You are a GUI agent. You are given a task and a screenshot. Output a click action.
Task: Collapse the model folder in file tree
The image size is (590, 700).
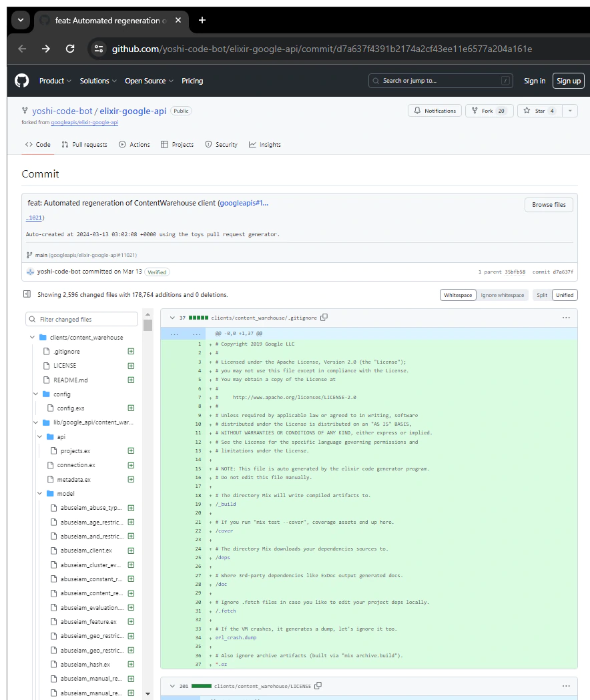click(39, 493)
